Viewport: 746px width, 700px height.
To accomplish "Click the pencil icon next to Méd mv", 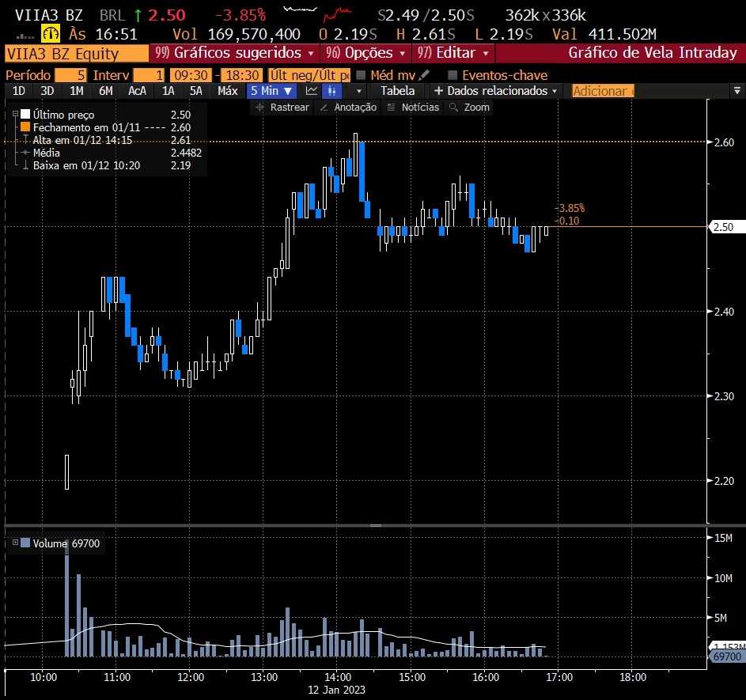I will (x=425, y=74).
